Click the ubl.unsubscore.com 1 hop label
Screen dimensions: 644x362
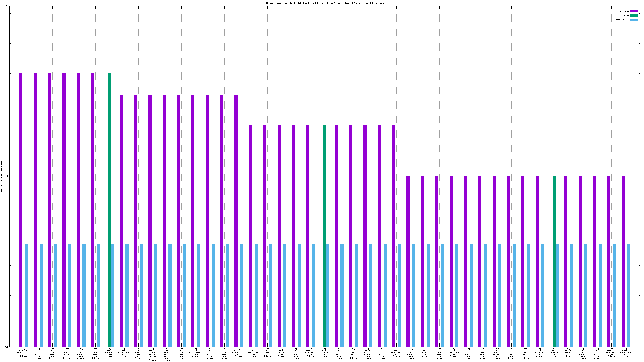coord(253,352)
